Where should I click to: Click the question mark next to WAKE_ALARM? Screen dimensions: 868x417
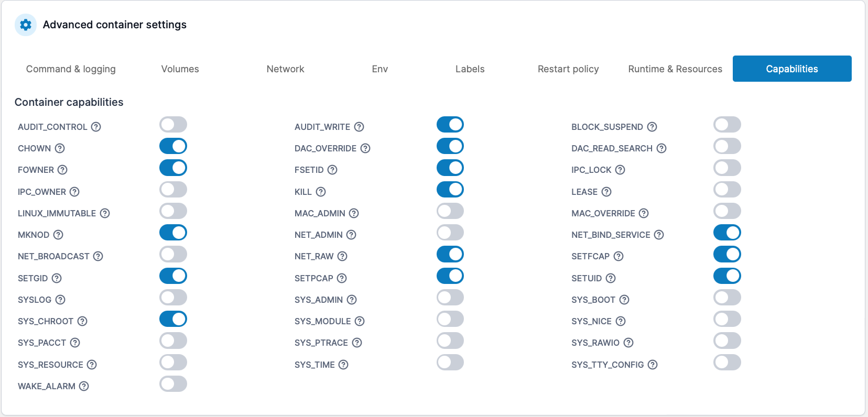pos(84,386)
